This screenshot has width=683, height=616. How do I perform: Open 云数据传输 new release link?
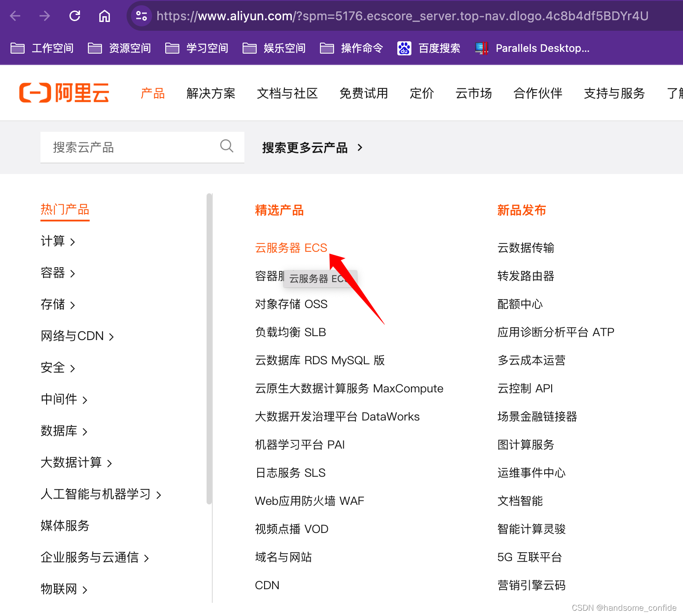click(x=526, y=248)
